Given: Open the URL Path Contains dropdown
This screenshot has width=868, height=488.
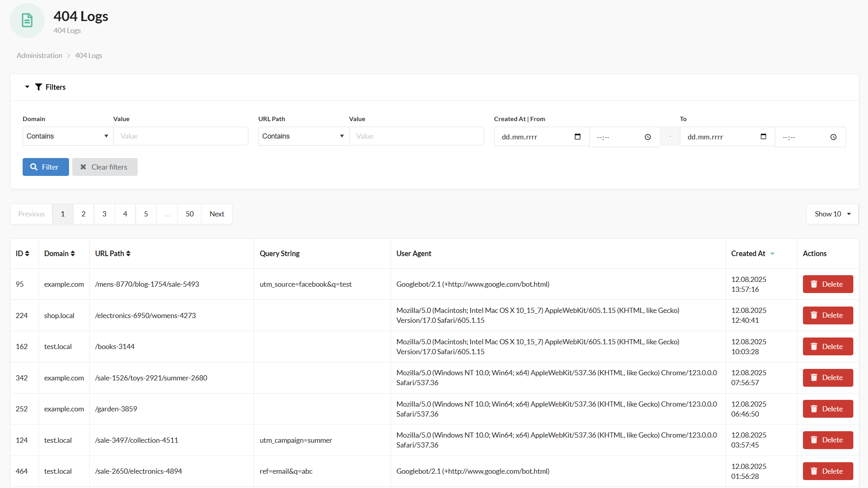Looking at the screenshot, I should tap(303, 136).
